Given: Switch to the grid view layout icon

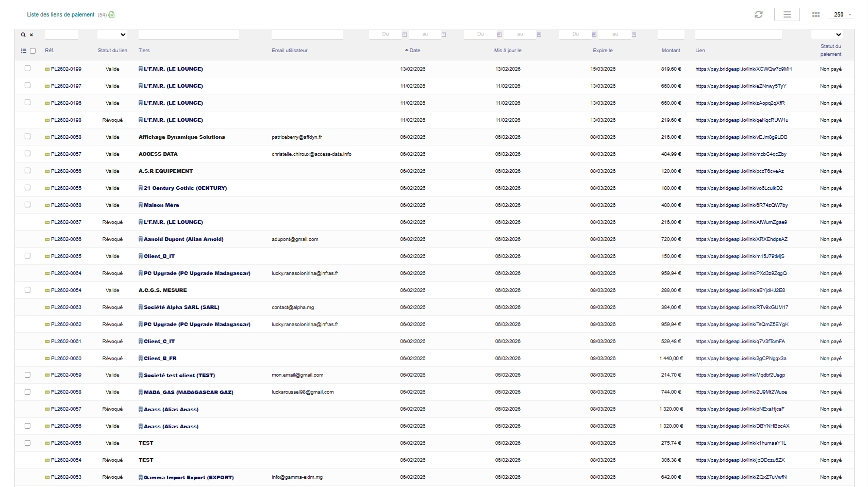Looking at the screenshot, I should tap(815, 14).
